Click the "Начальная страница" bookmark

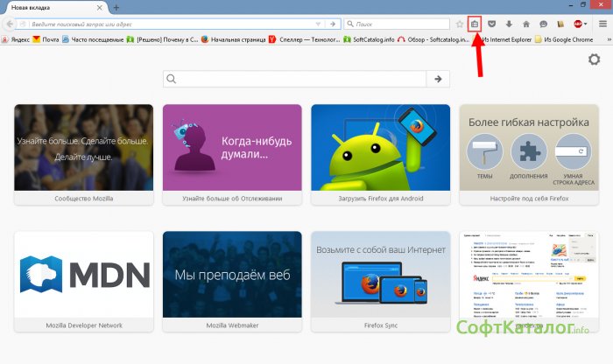click(x=232, y=39)
